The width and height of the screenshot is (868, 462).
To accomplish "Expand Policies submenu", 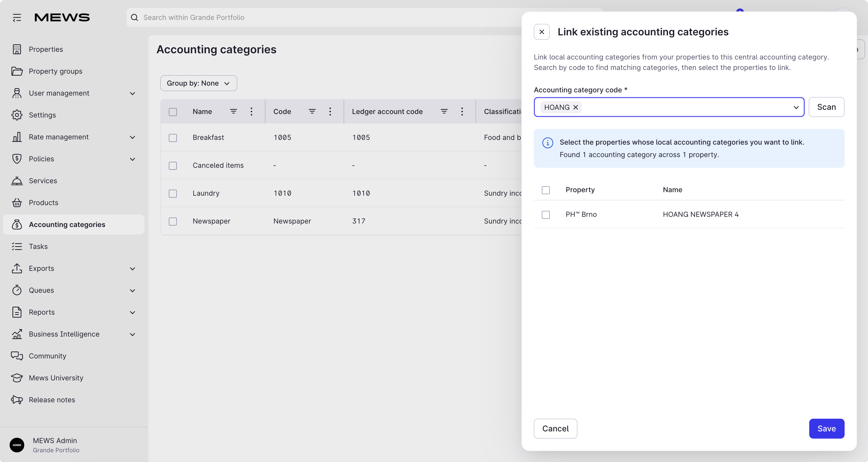I will [132, 159].
